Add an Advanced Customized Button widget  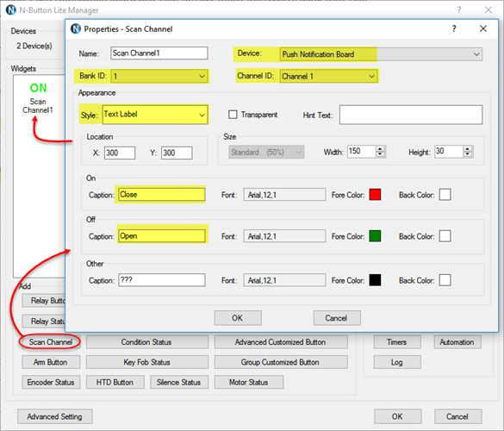(x=281, y=342)
